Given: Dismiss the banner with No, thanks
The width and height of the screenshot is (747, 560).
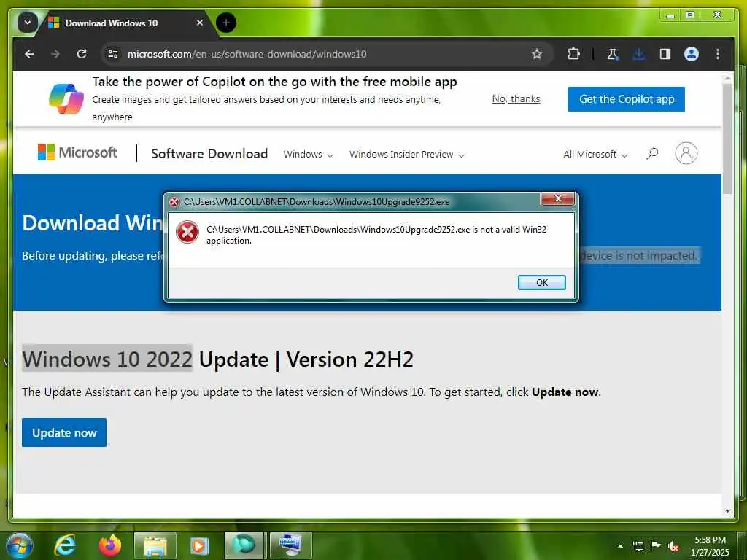Looking at the screenshot, I should tap(516, 98).
